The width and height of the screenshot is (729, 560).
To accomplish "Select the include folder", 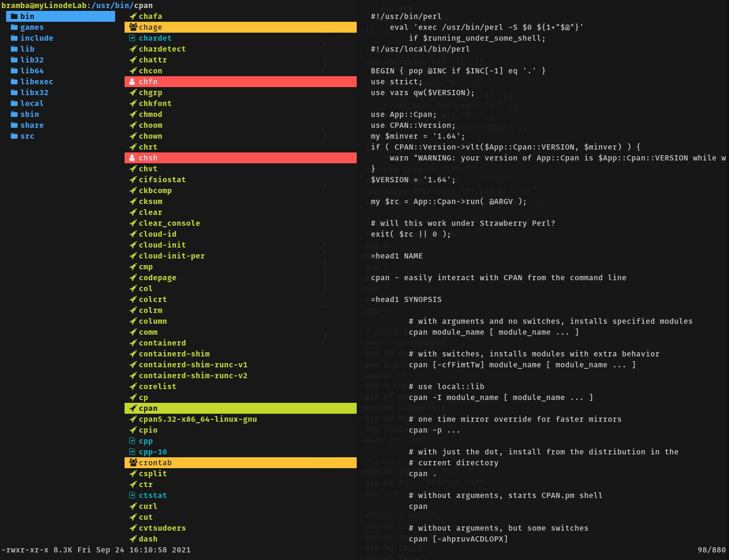I will [x=36, y=38].
